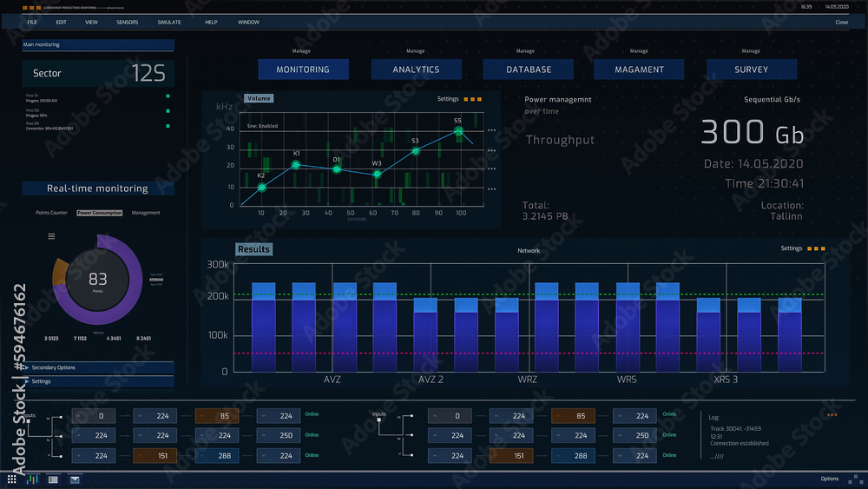
Task: Open the apps grid icon in taskbar
Action: click(x=11, y=479)
